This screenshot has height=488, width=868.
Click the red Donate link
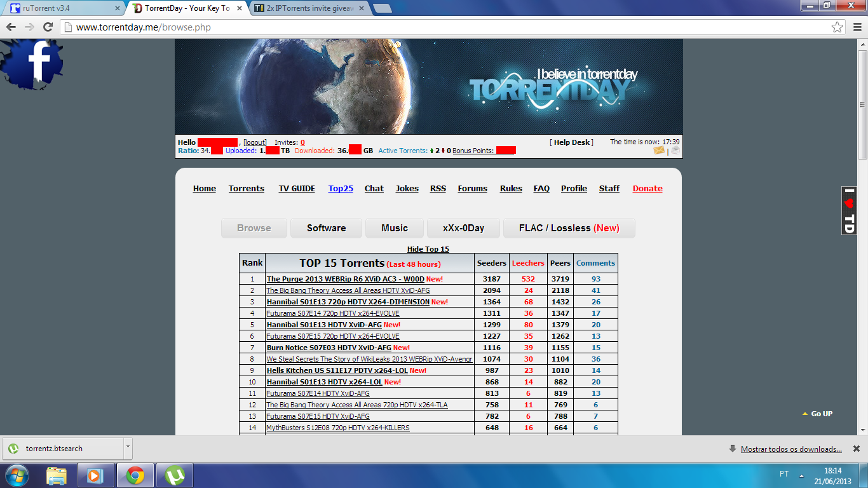pyautogui.click(x=648, y=188)
